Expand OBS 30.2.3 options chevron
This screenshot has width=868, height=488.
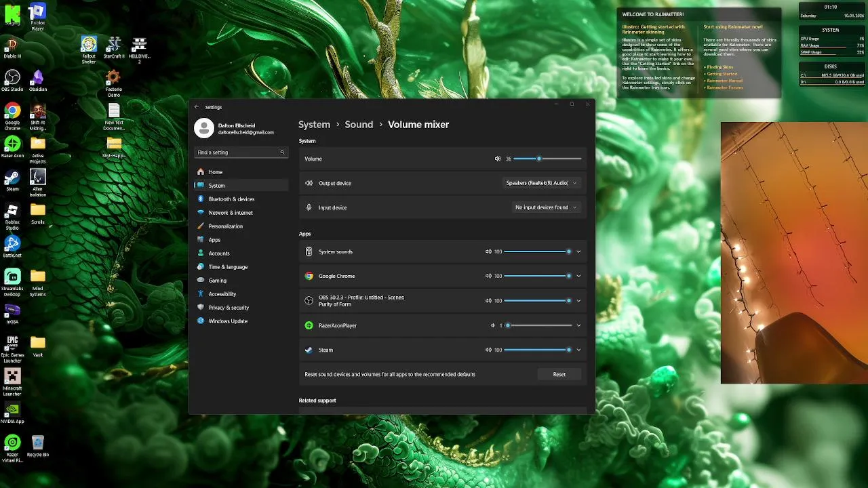point(578,300)
